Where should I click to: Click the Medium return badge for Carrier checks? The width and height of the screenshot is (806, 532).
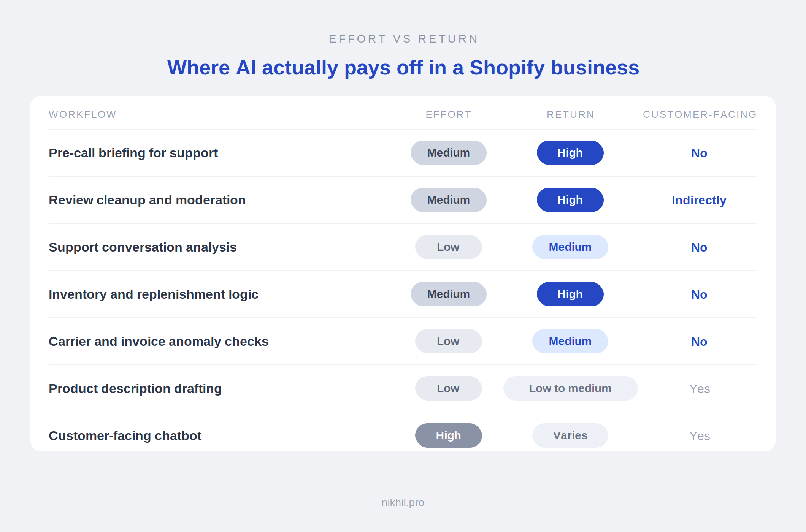click(x=570, y=341)
